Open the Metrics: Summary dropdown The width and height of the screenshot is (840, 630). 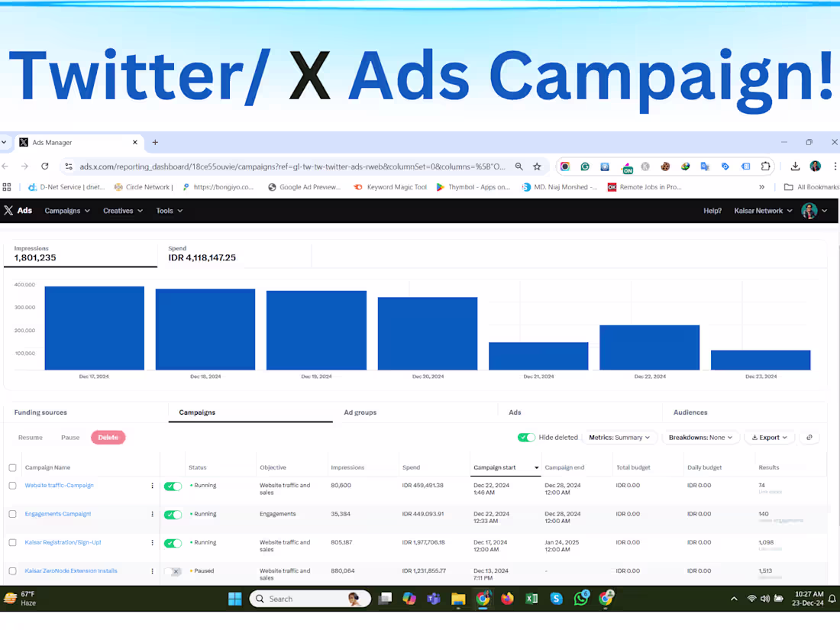tap(619, 438)
